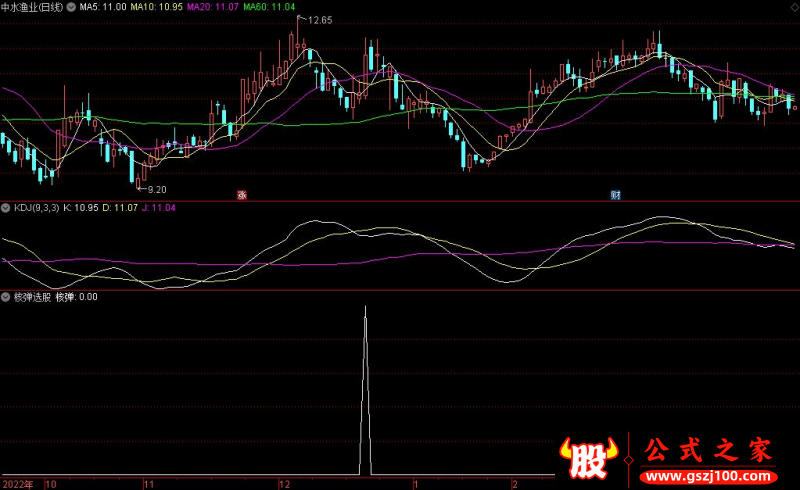800x490 pixels.
Task: Select the MA20 indicator label
Action: [x=214, y=6]
